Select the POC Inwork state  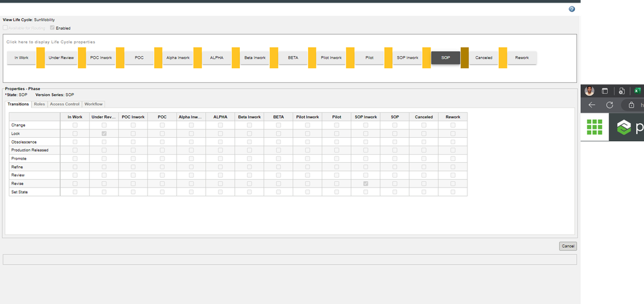coord(101,58)
